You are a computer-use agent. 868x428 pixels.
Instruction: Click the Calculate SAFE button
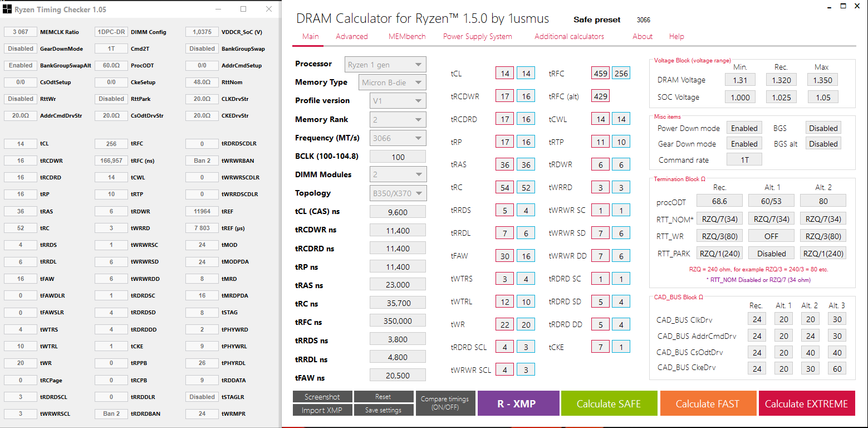pos(609,403)
